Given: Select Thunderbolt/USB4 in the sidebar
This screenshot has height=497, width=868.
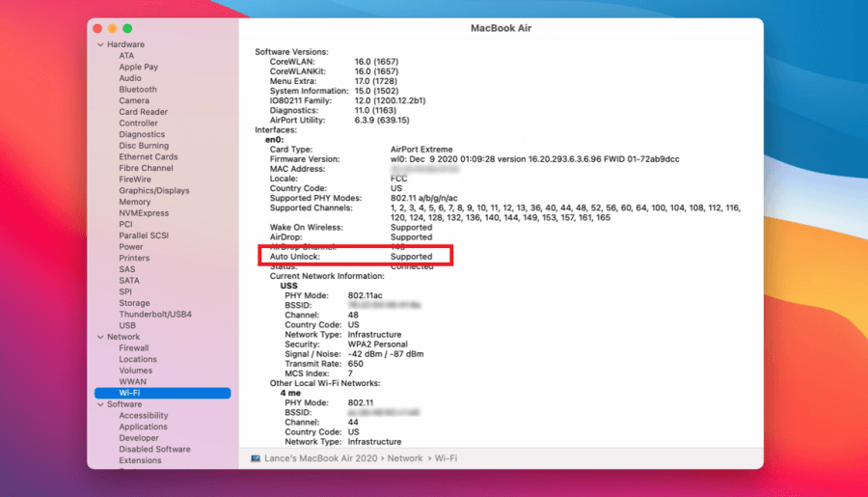Looking at the screenshot, I should click(x=155, y=315).
